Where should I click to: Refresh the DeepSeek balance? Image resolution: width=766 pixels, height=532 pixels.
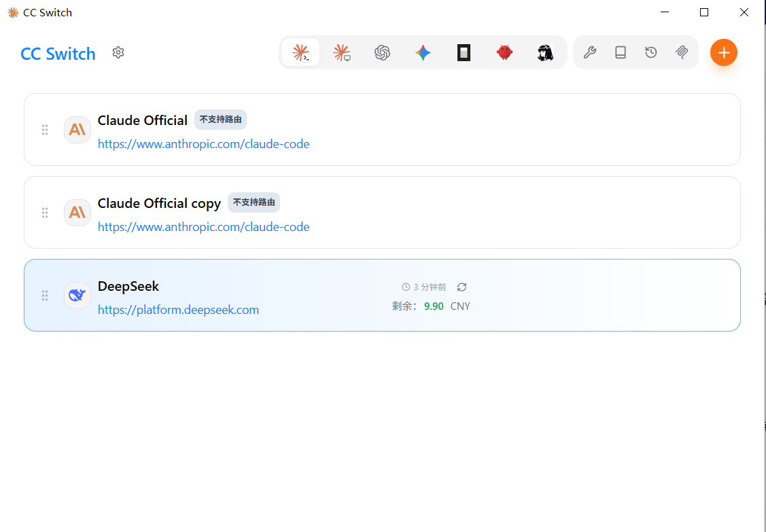pos(462,287)
